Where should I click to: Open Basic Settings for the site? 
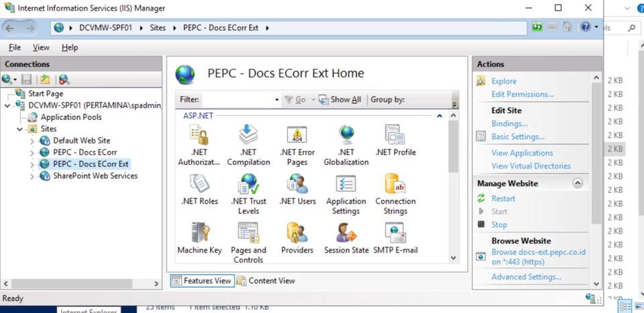(518, 137)
